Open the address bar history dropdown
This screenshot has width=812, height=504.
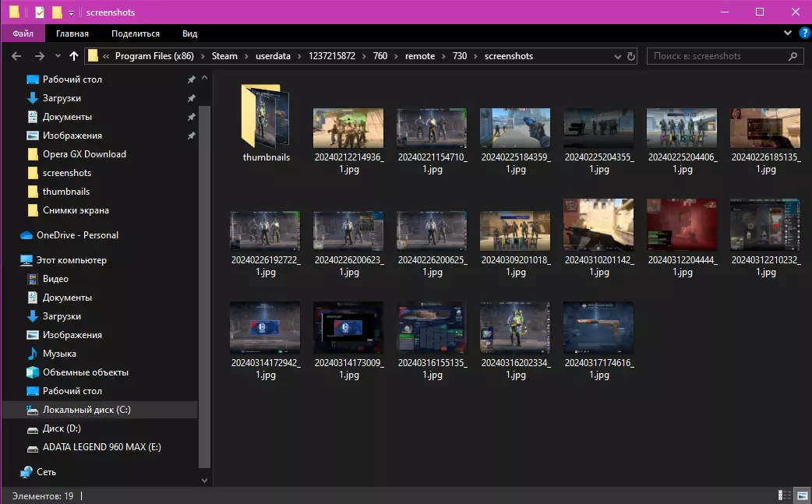coord(616,56)
